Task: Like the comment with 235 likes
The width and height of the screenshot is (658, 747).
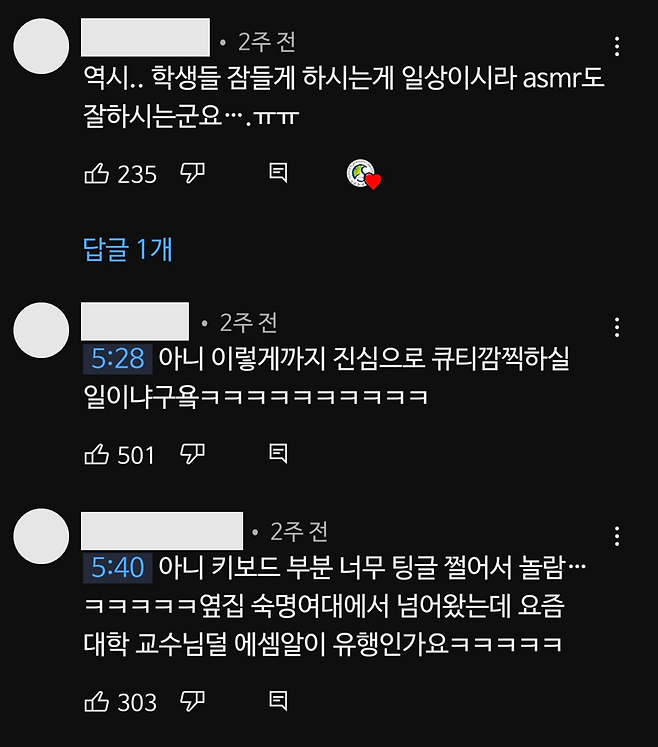Action: coord(97,173)
